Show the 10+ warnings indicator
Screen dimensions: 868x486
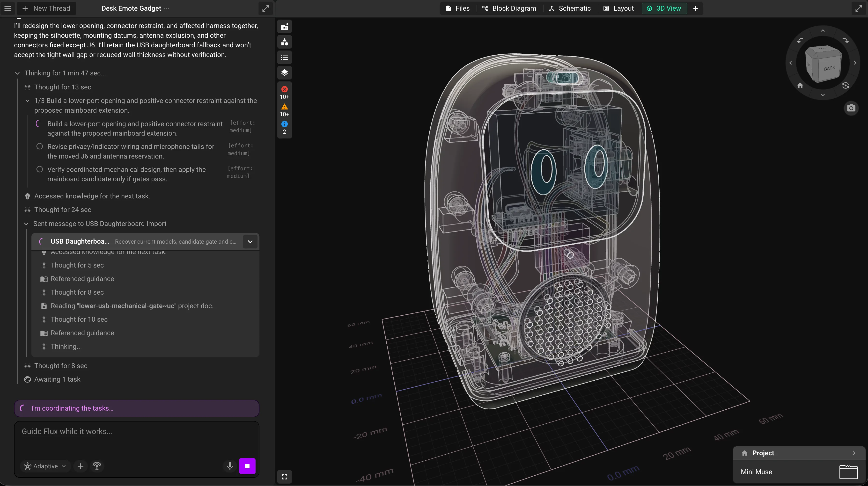click(284, 110)
